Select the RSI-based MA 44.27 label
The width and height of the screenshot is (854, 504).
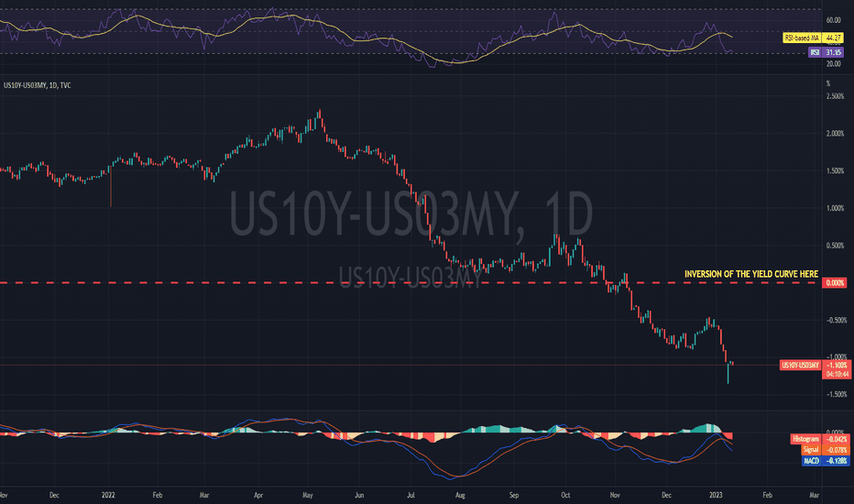tap(813, 38)
